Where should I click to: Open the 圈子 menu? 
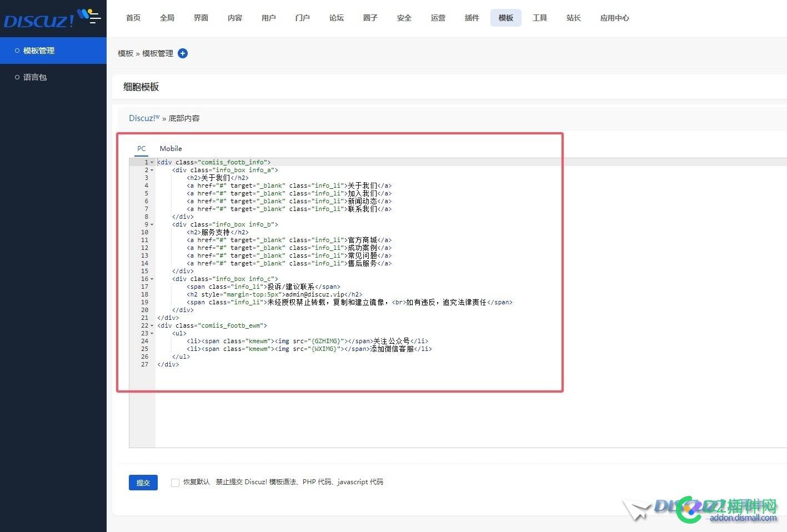[370, 18]
